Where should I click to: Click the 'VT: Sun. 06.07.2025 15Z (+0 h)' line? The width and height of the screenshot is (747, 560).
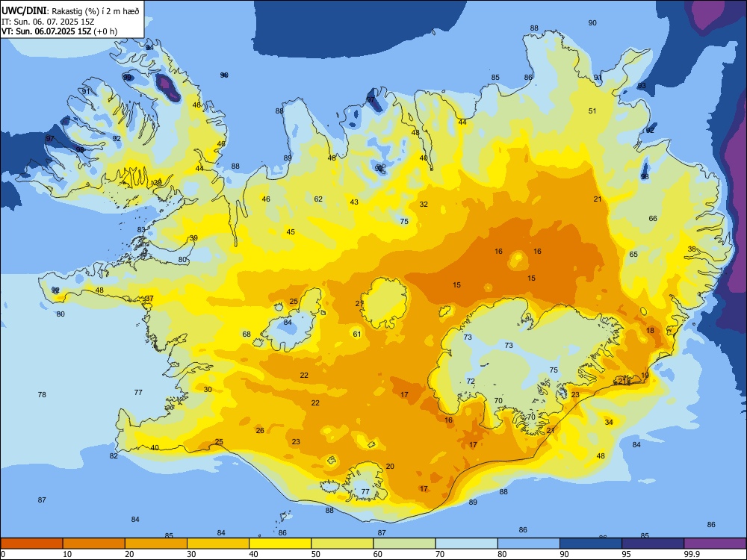point(59,31)
